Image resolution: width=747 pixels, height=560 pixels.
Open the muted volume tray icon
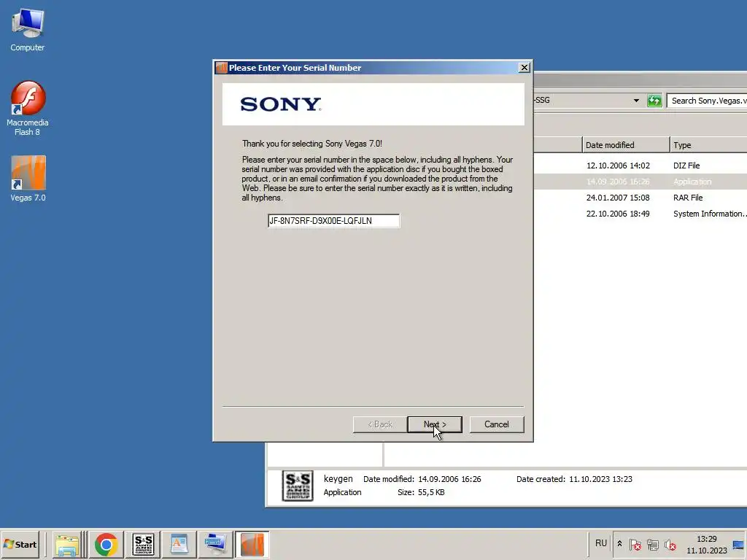point(670,544)
